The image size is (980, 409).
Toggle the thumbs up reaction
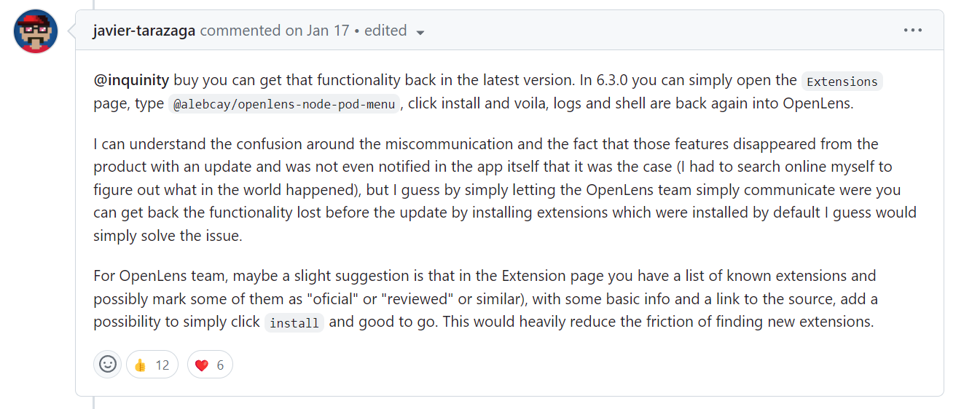tap(152, 365)
